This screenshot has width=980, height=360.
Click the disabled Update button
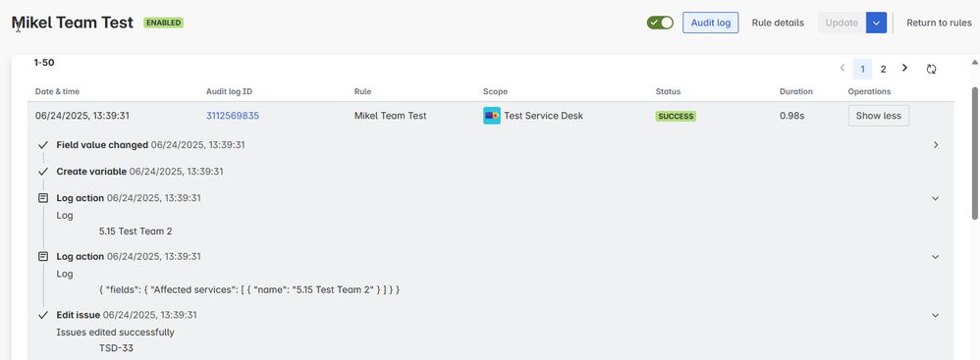842,23
